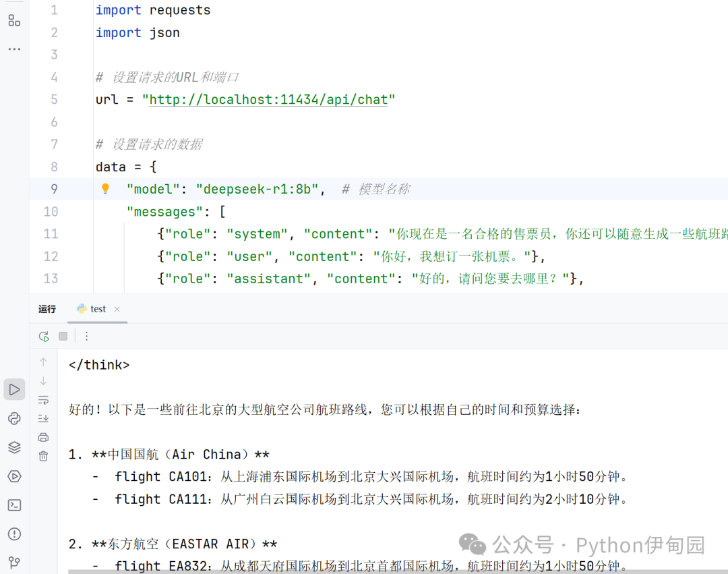Viewport: 728px width, 574px height.
Task: Open the Run tool window in sidebar
Action: pyautogui.click(x=14, y=389)
